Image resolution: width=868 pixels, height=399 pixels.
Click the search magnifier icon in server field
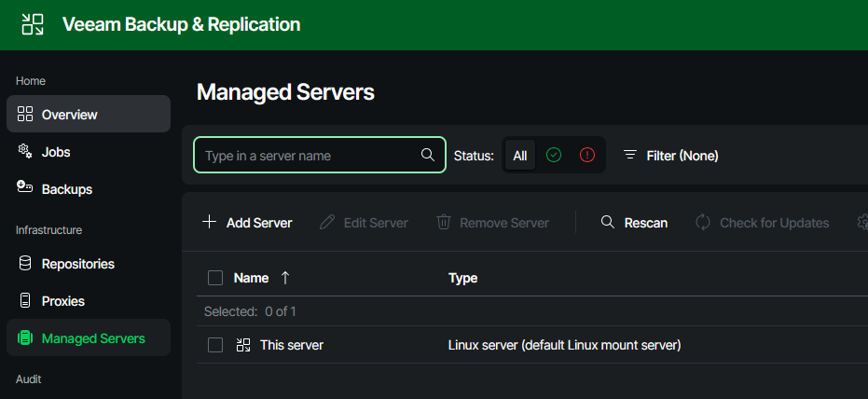point(428,156)
